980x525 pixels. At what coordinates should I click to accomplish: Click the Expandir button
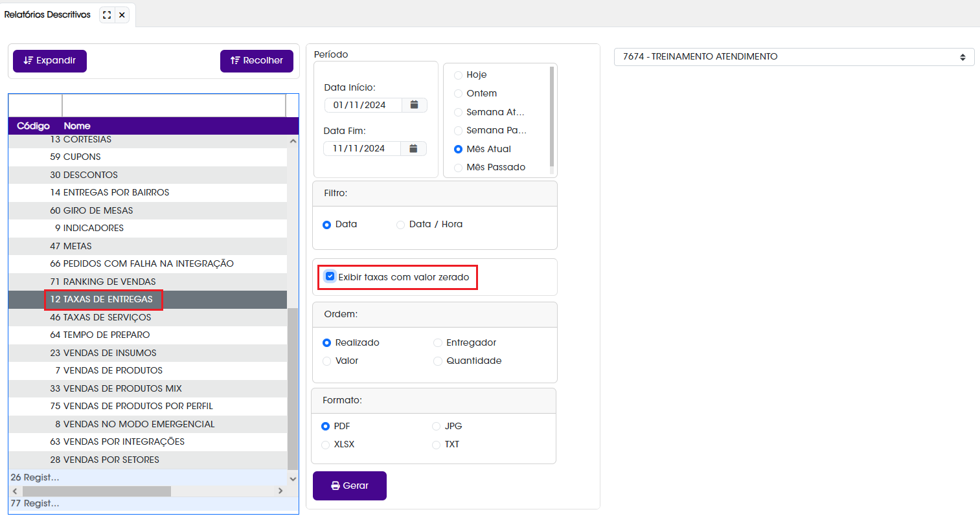click(x=50, y=61)
